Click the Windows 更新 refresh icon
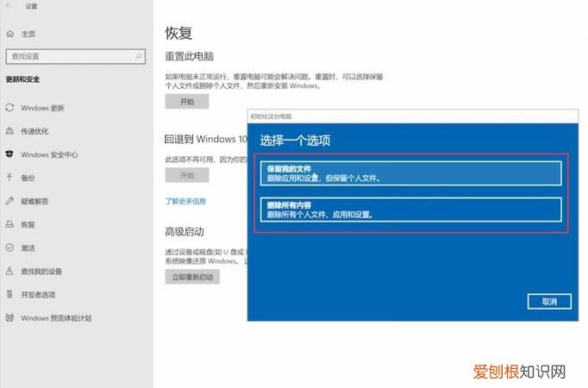The height and width of the screenshot is (388, 588). tap(9, 108)
